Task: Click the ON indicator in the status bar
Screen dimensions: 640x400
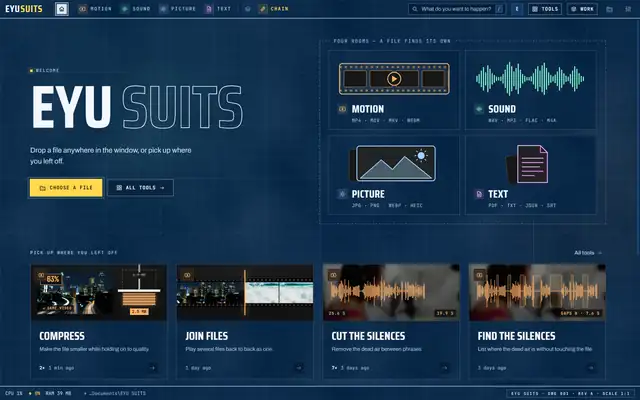Action: point(34,393)
